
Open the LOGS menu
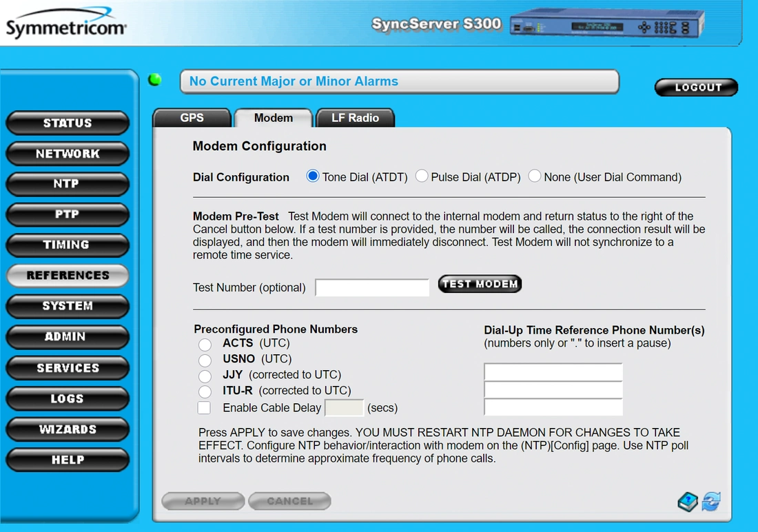click(x=68, y=398)
